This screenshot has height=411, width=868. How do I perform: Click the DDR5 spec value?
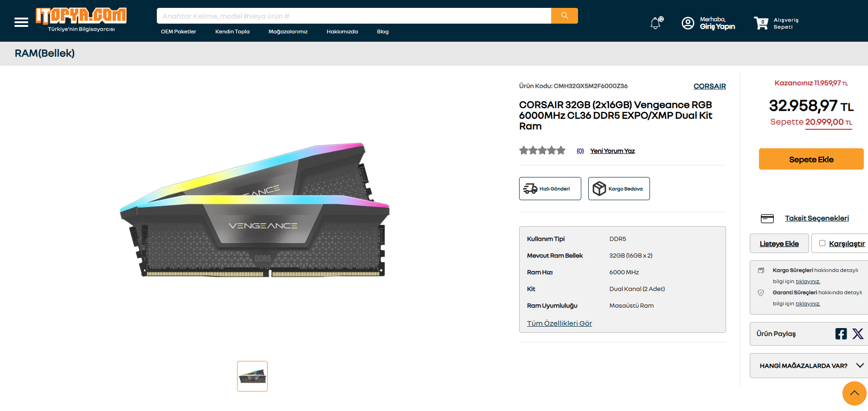click(x=618, y=239)
